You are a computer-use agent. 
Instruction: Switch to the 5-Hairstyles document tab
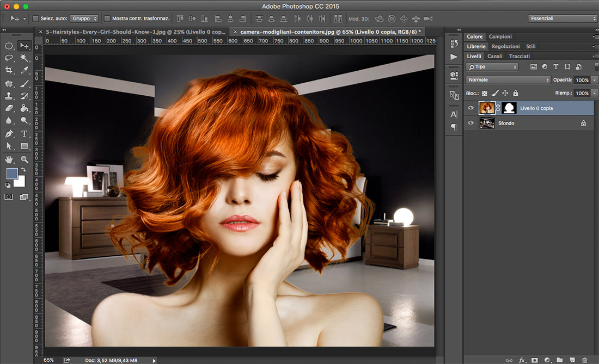133,32
